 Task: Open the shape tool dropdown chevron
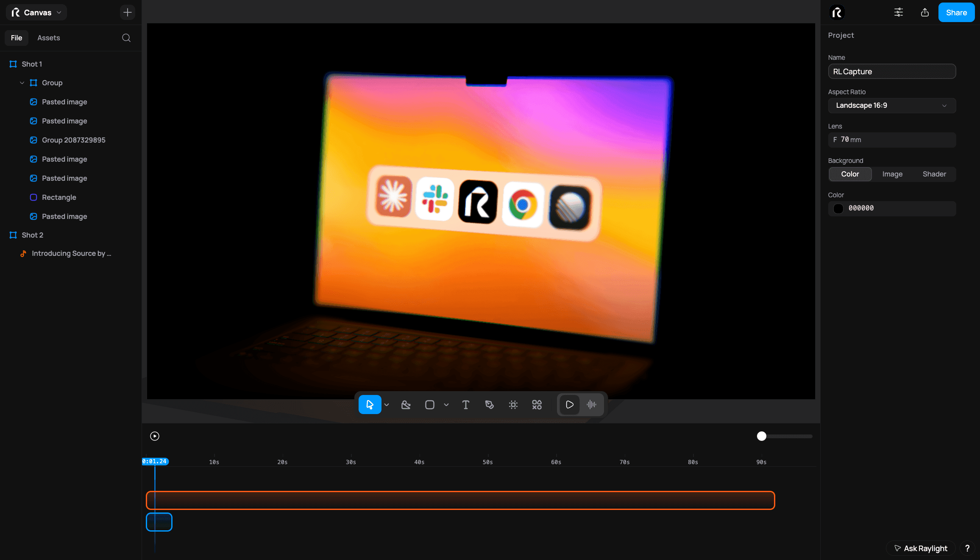[446, 405]
